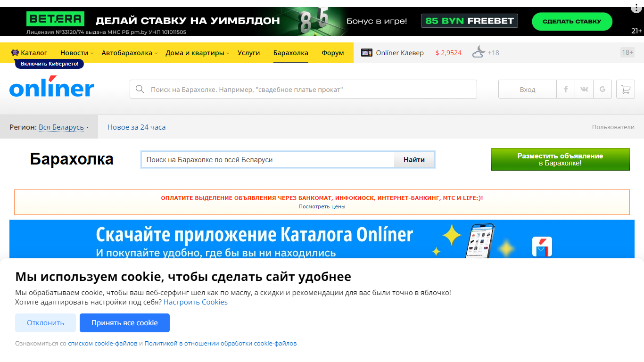Click the 85 BYN Freebet badge

[470, 21]
